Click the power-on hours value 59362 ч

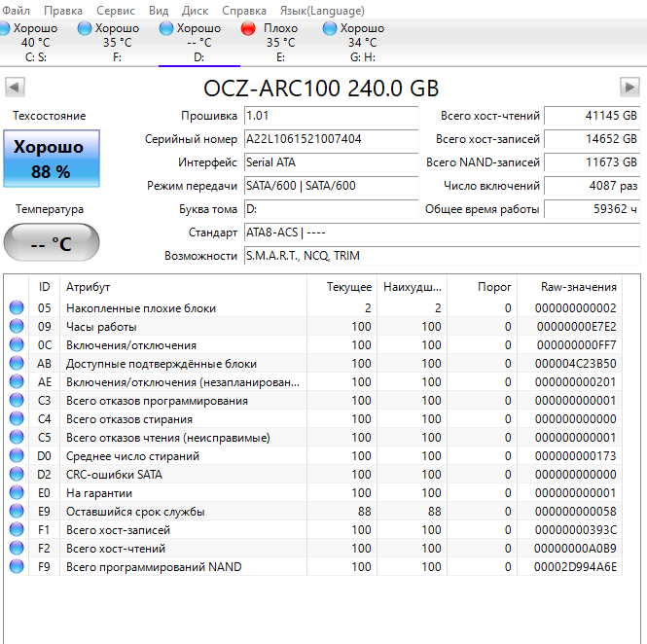click(x=593, y=209)
